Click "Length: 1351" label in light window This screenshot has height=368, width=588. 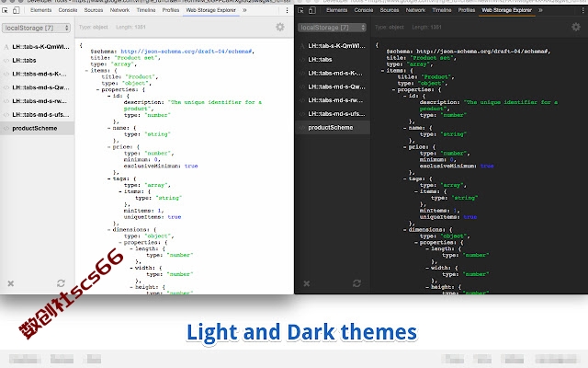coord(130,27)
